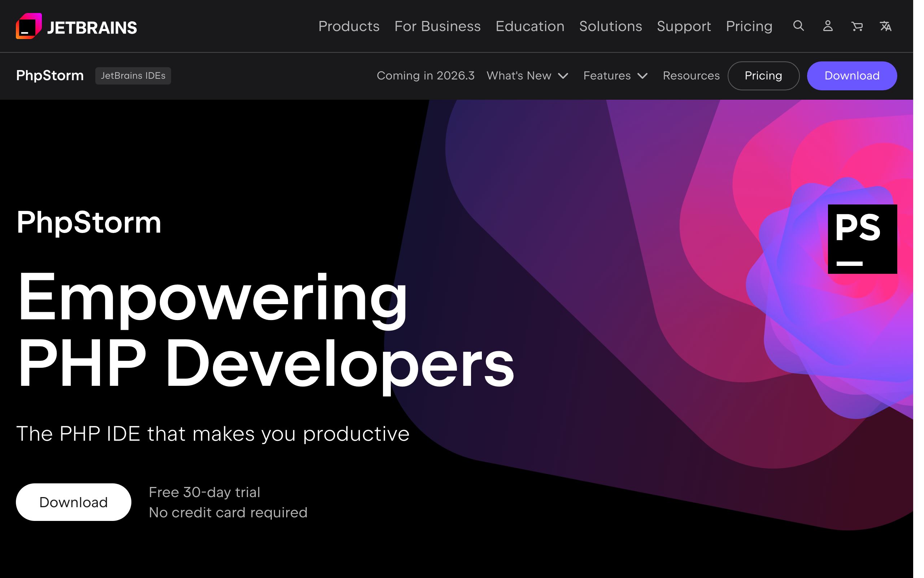The height and width of the screenshot is (578, 924).
Task: Click the PhpStorm title in the sub-navigation
Action: 50,75
